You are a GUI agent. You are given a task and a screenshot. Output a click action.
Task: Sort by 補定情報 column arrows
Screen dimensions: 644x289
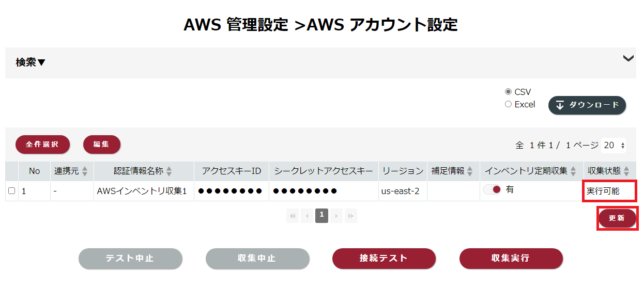pos(470,171)
